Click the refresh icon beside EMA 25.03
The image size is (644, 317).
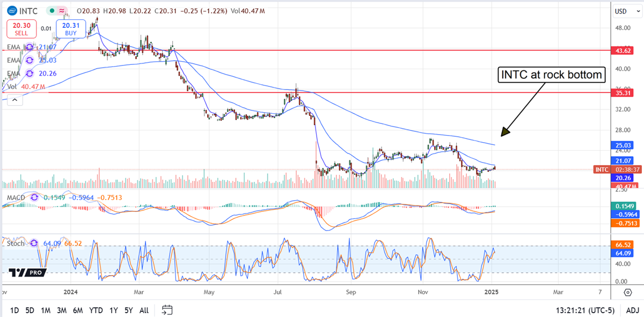29,61
